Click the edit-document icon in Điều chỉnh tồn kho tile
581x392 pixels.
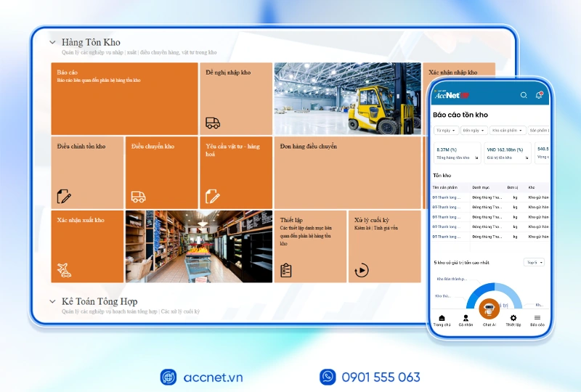(x=64, y=197)
